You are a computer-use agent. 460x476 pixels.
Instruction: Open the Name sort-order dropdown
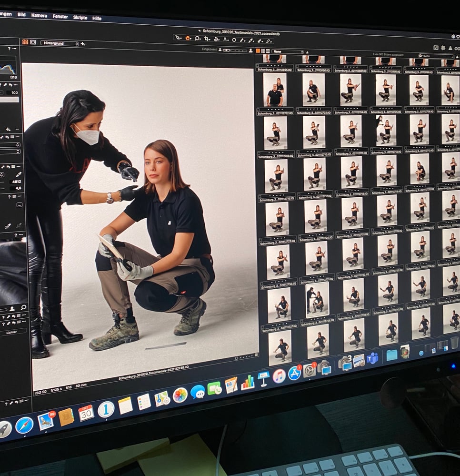pos(287,51)
